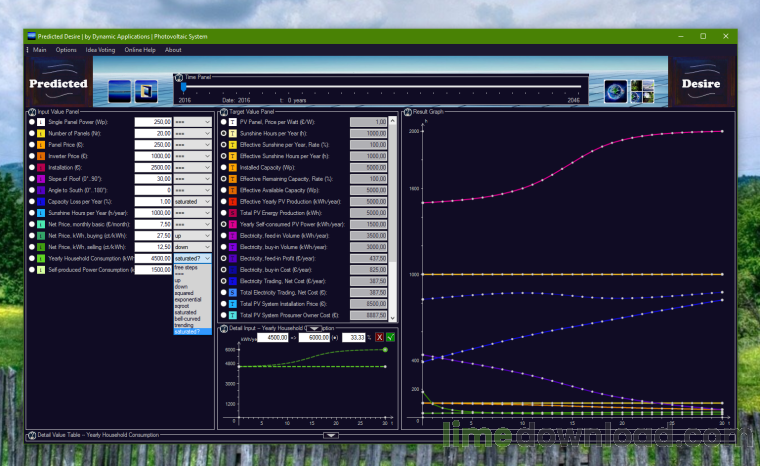Image resolution: width=760 pixels, height=466 pixels.
Task: Select radio button for Single Panel Power
Action: tap(32, 122)
